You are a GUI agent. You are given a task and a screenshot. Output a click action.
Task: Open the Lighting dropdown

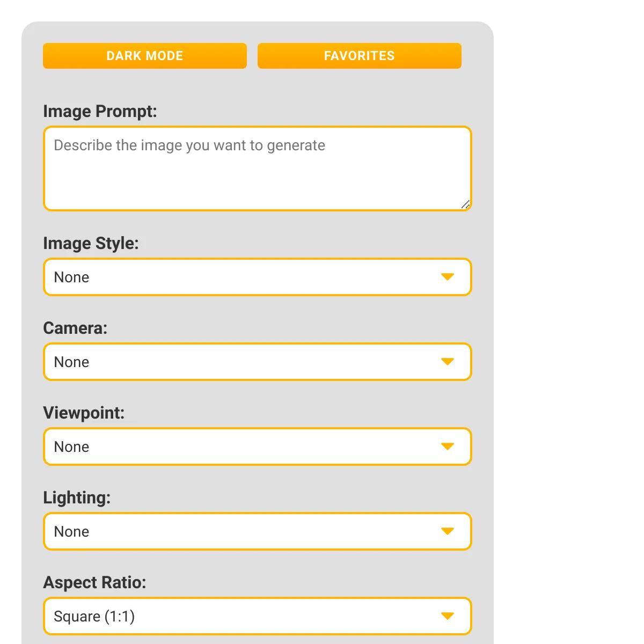258,531
